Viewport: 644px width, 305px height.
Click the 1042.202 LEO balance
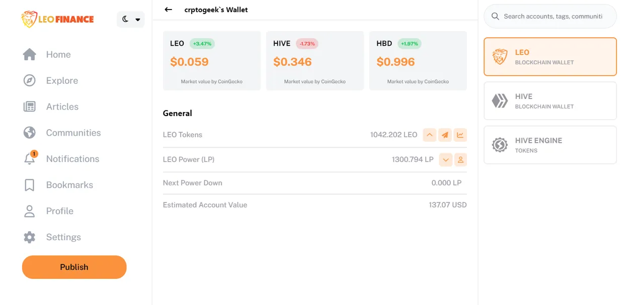pos(394,135)
